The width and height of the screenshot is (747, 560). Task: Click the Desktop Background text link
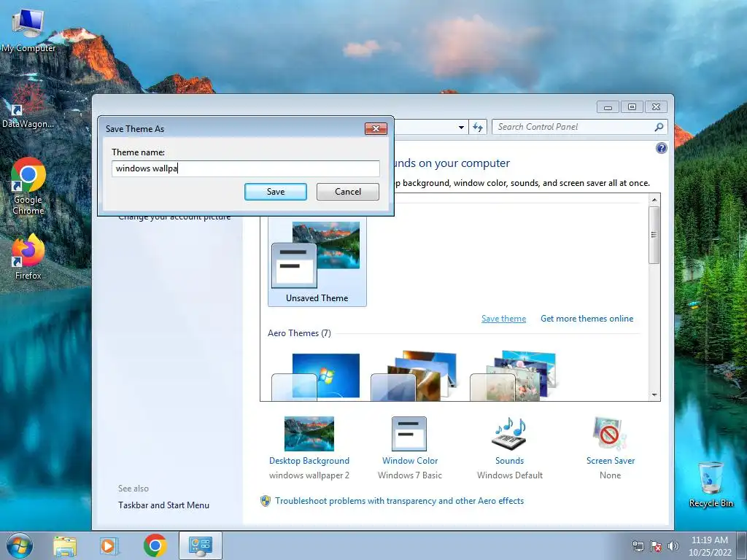point(309,461)
